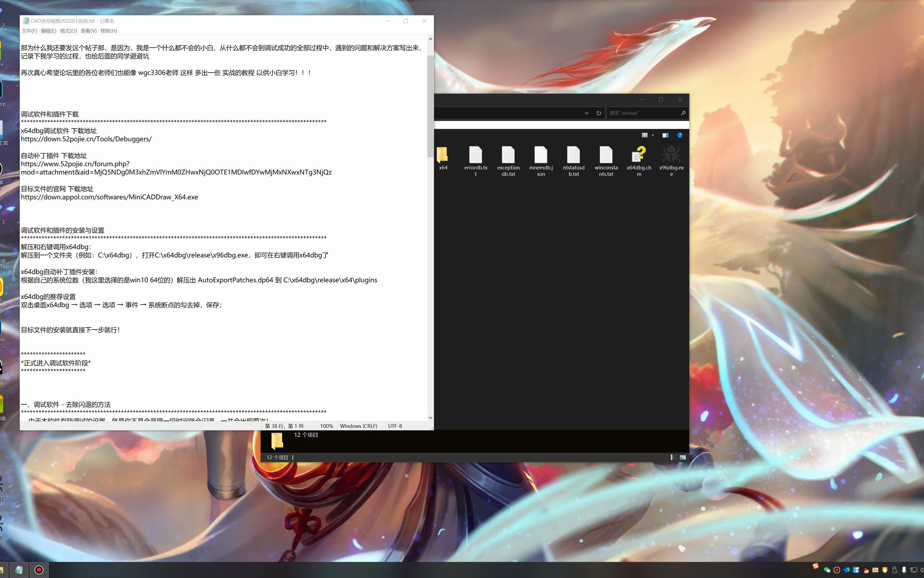Open the 查看(V) menu in Notepad

point(88,31)
